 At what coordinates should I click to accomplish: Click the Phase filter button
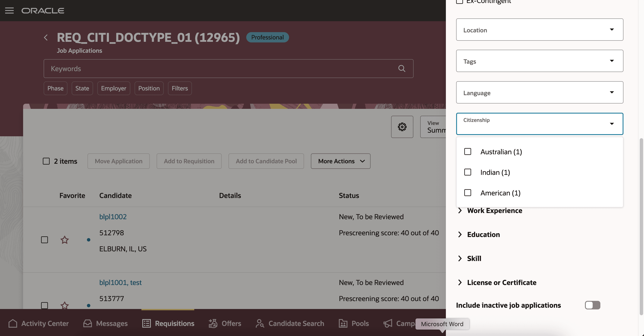pyautogui.click(x=55, y=88)
